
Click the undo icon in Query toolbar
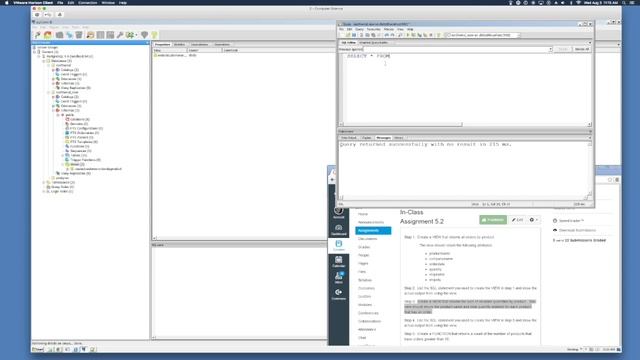tap(387, 36)
